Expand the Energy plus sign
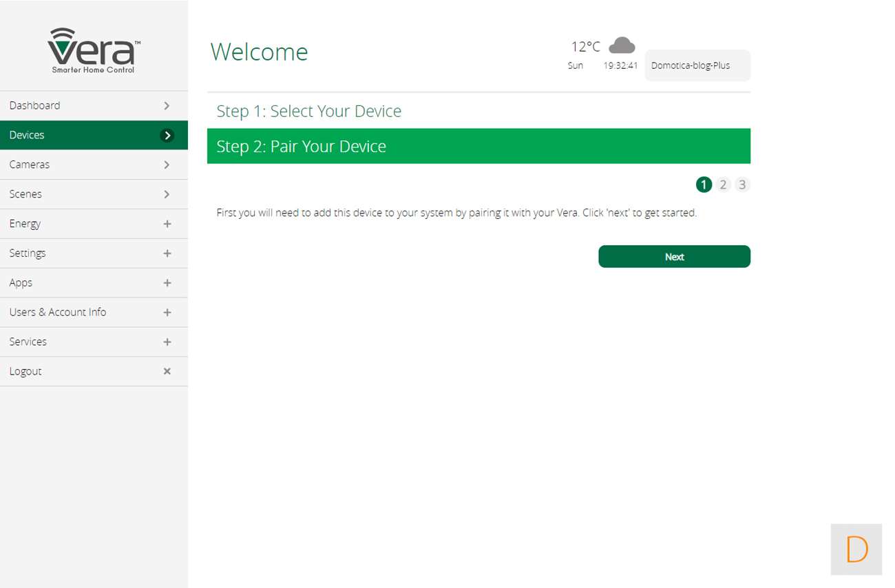Screen dimensions: 895x588 point(167,224)
